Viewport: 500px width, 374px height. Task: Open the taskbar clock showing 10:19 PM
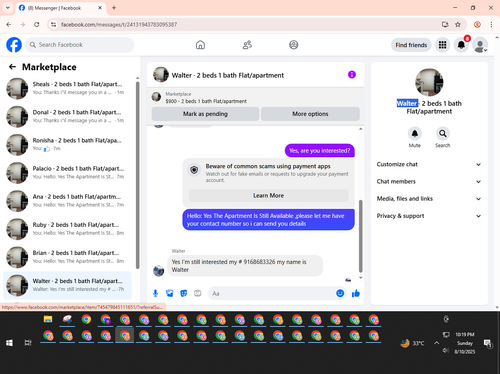(465, 343)
